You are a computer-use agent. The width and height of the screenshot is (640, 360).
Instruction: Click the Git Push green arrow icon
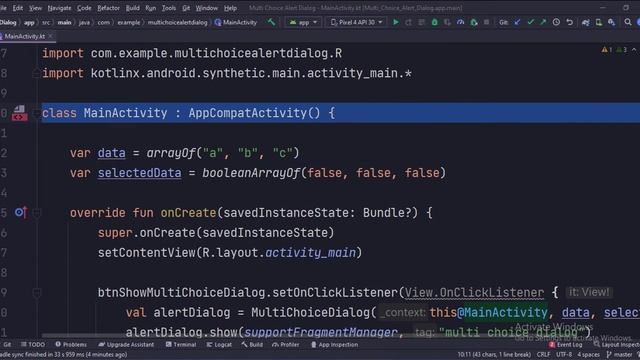543,22
